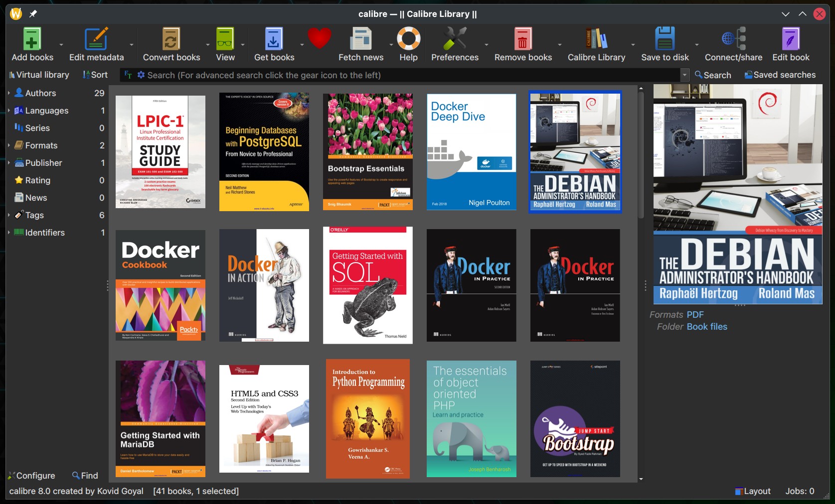835x504 pixels.
Task: Open Saved searches
Action: coord(780,75)
